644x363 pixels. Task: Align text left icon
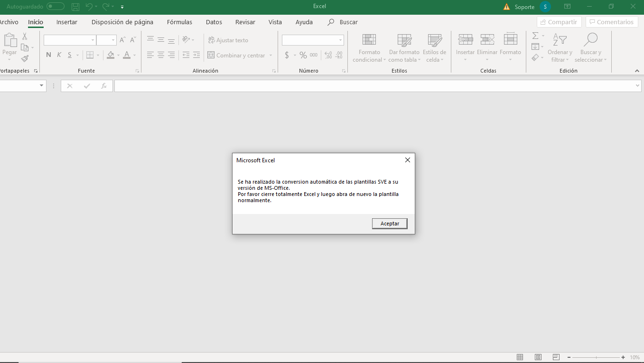point(150,55)
